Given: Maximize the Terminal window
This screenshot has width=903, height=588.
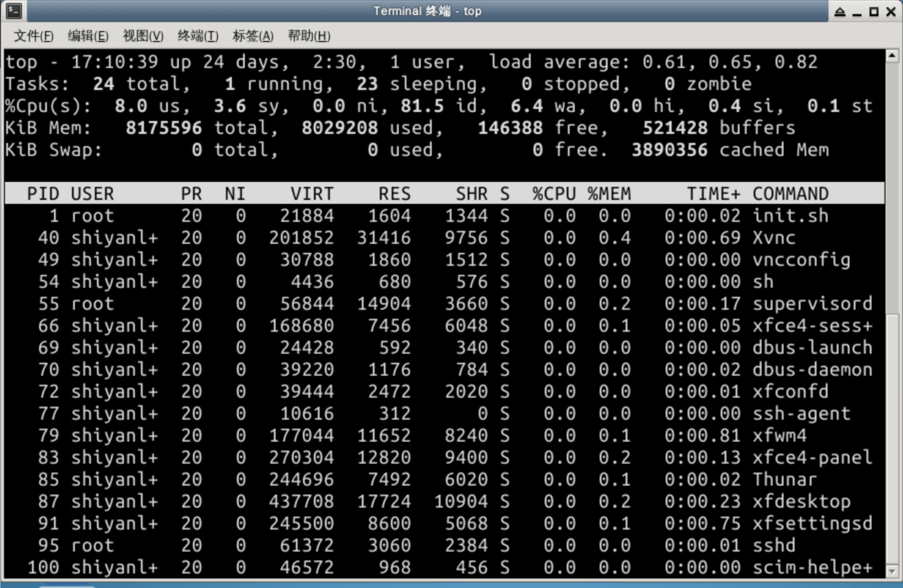Looking at the screenshot, I should tap(874, 12).
